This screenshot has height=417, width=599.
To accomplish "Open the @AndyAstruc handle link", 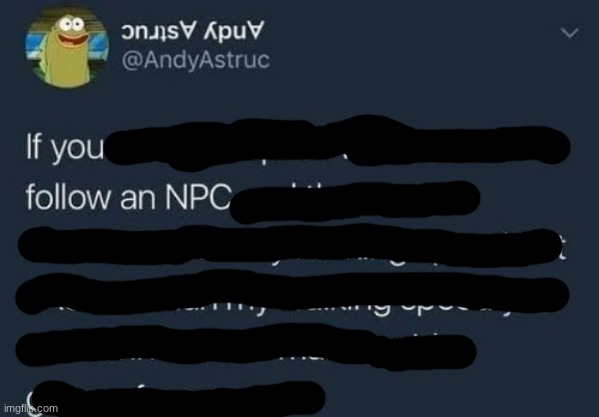I will pyautogui.click(x=196, y=60).
